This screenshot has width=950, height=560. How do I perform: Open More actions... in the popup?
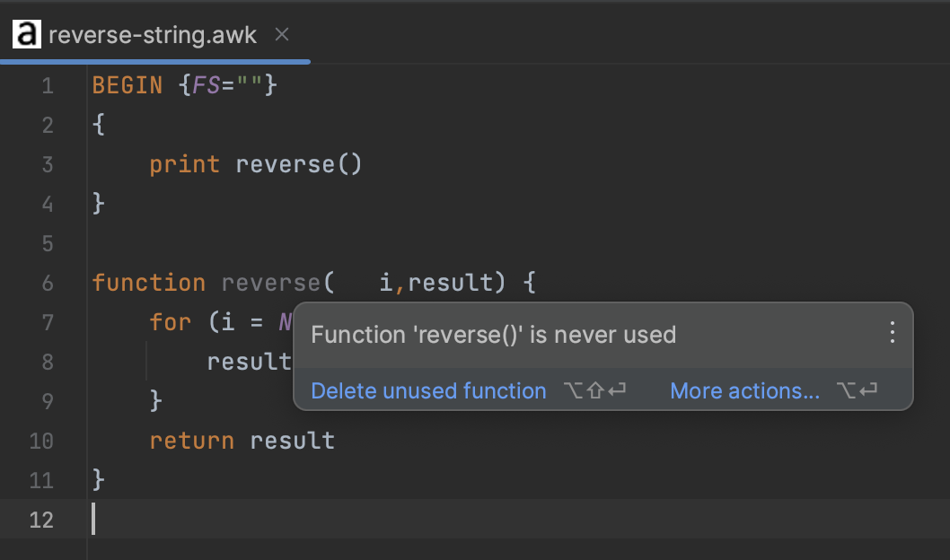pos(744,391)
